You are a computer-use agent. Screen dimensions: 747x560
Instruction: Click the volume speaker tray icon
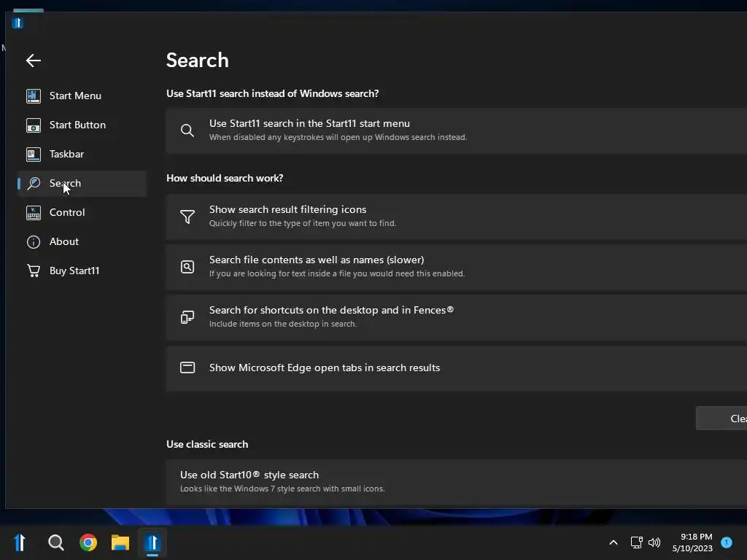654,542
